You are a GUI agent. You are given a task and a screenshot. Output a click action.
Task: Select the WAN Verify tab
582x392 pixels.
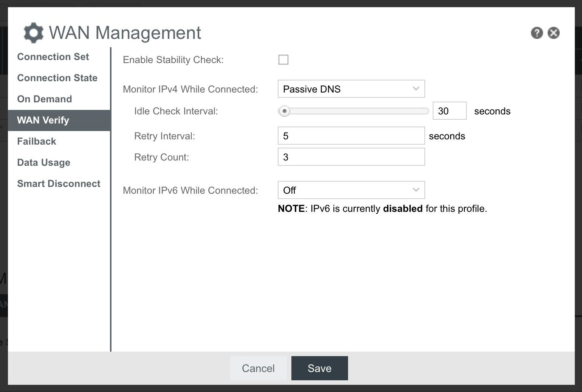pos(43,120)
